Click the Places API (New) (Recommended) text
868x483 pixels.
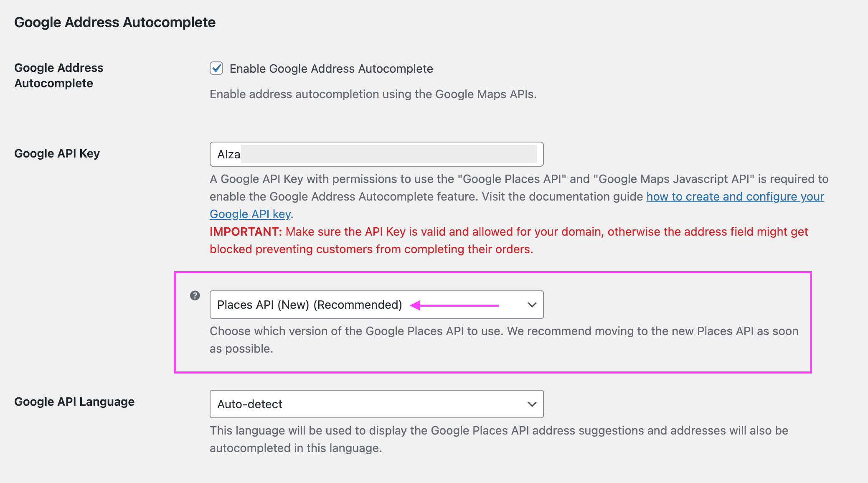point(308,305)
